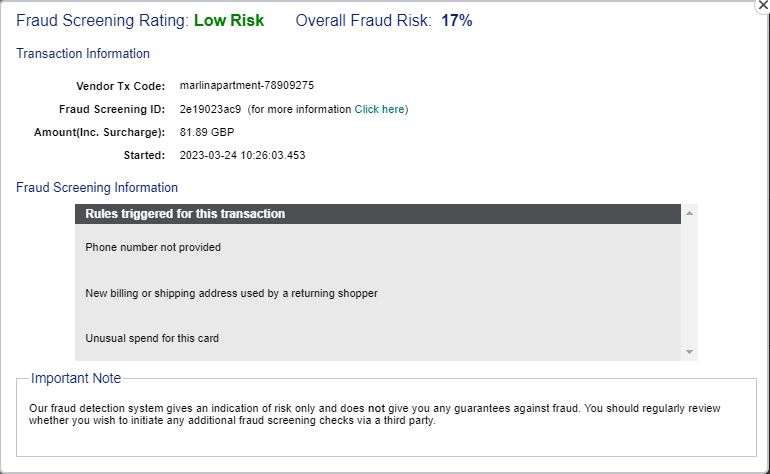Click the fraud screening ID 2e19023ac9

(x=210, y=109)
